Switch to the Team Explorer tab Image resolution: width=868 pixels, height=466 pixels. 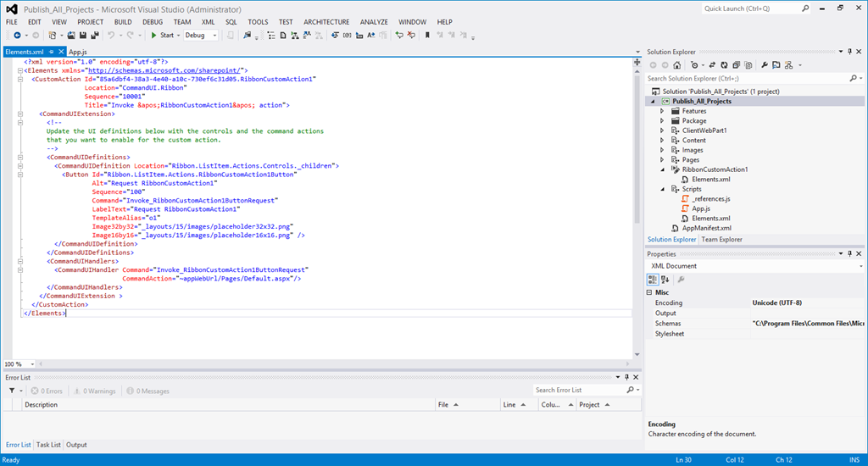[722, 240]
